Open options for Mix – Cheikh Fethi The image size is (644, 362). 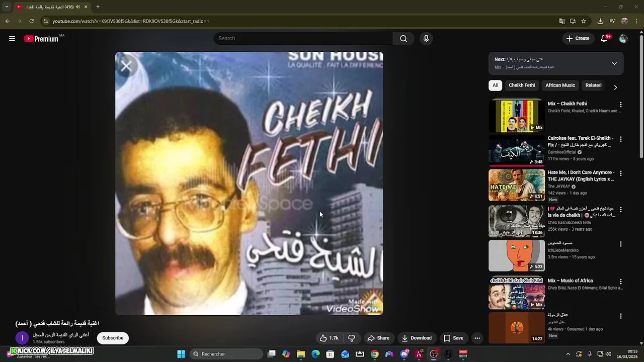(x=621, y=105)
